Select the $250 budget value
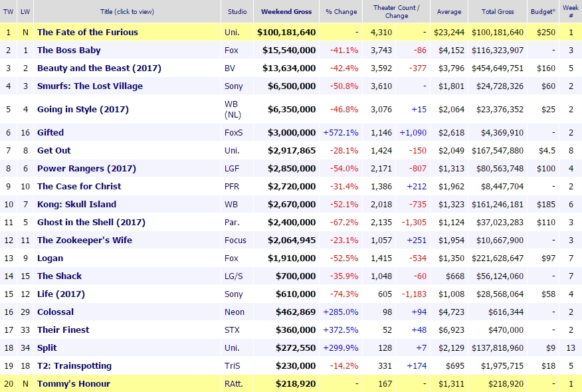 click(x=546, y=33)
